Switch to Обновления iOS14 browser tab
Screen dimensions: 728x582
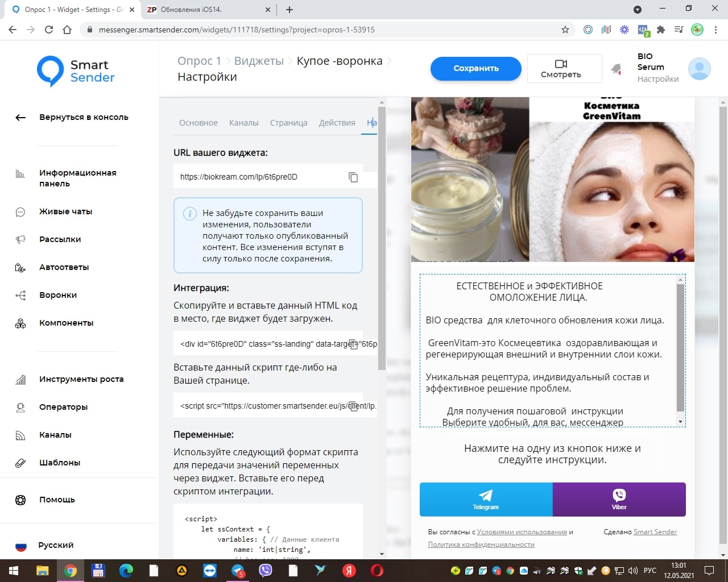point(209,10)
